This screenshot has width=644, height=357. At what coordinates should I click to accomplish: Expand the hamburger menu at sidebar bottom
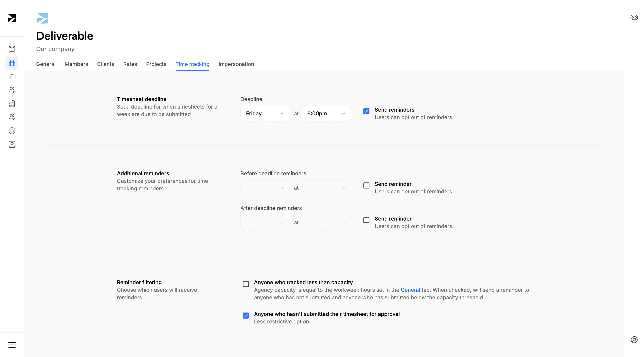pyautogui.click(x=12, y=345)
